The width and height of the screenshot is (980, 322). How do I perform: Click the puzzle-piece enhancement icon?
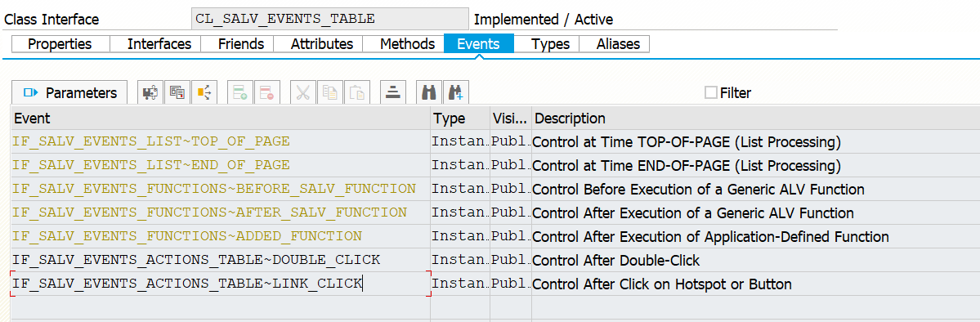tap(150, 92)
